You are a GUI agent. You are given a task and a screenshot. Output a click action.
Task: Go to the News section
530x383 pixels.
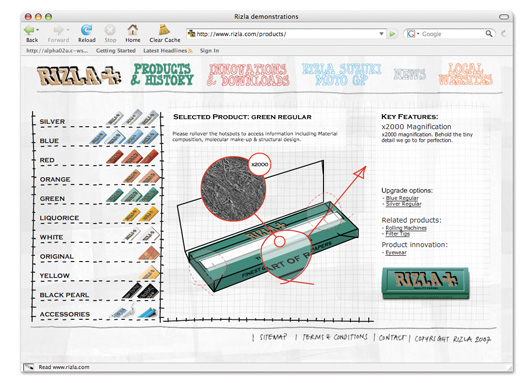pyautogui.click(x=409, y=74)
